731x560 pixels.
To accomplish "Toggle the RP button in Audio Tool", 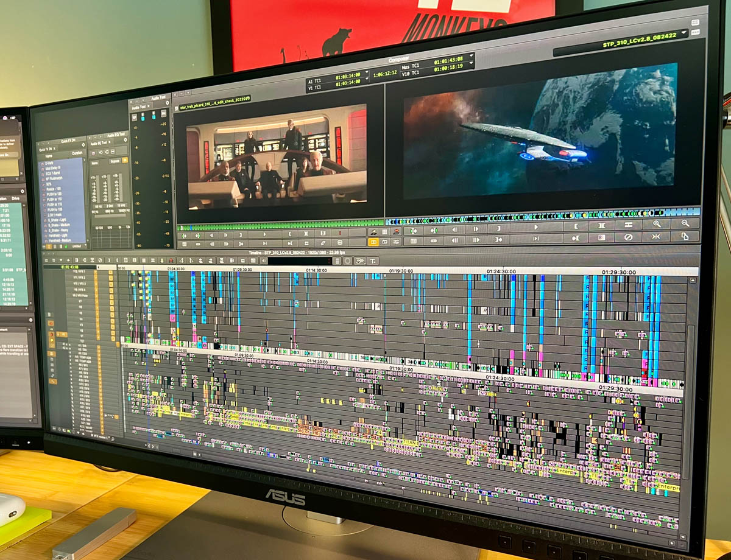I will 134,117.
